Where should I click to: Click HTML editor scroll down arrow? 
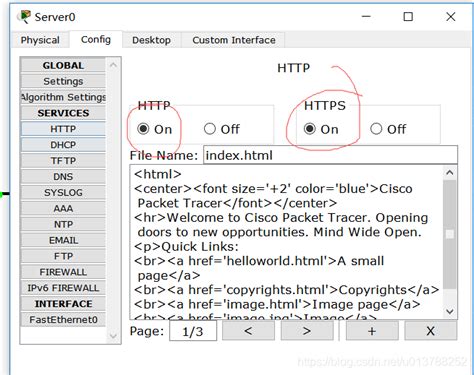[450, 312]
